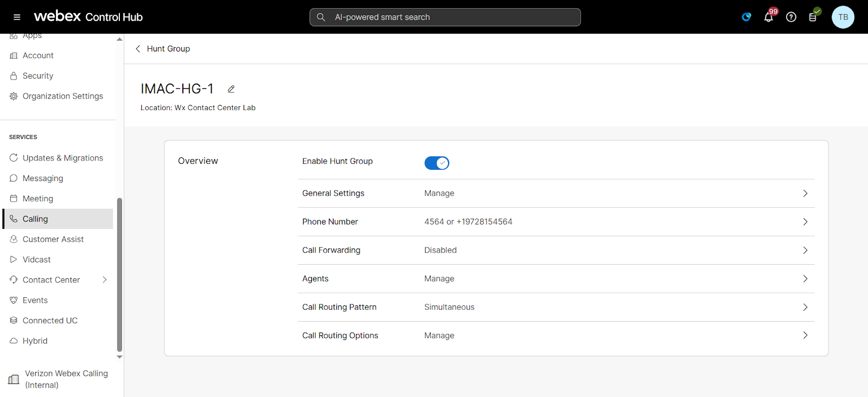Click General Settings label
The height and width of the screenshot is (397, 868).
click(333, 194)
